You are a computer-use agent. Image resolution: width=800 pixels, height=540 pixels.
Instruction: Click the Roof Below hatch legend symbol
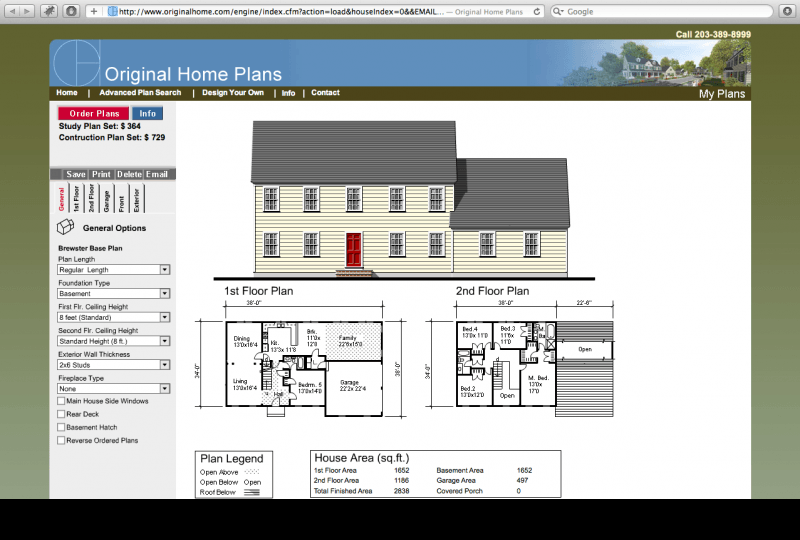(252, 493)
